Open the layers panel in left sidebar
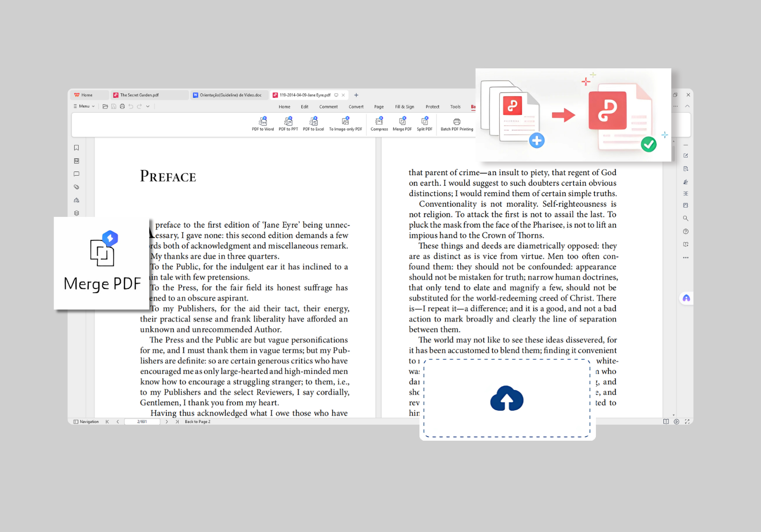Screen dimensions: 761x532 76,213
